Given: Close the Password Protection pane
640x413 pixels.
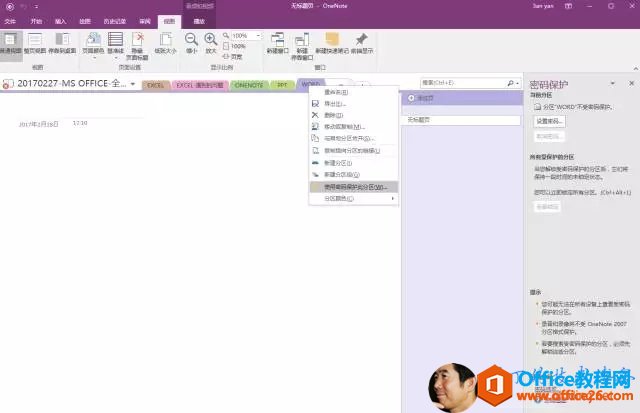Looking at the screenshot, I should pyautogui.click(x=631, y=83).
